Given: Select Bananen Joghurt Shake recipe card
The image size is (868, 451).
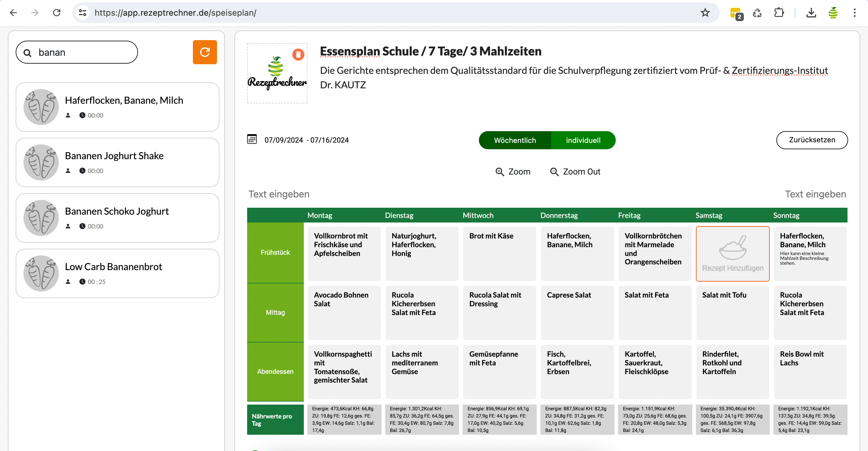Looking at the screenshot, I should point(117,162).
